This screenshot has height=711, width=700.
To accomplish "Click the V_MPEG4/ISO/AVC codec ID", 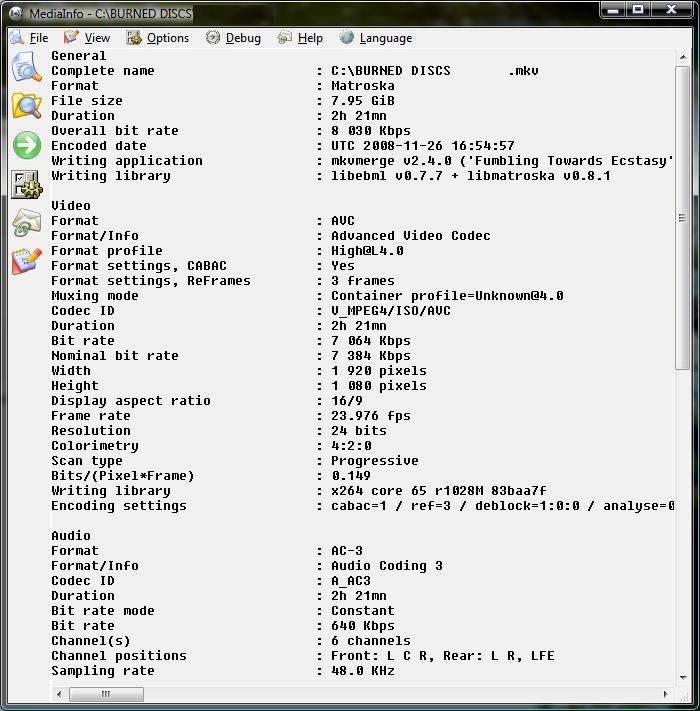I will click(x=391, y=311).
